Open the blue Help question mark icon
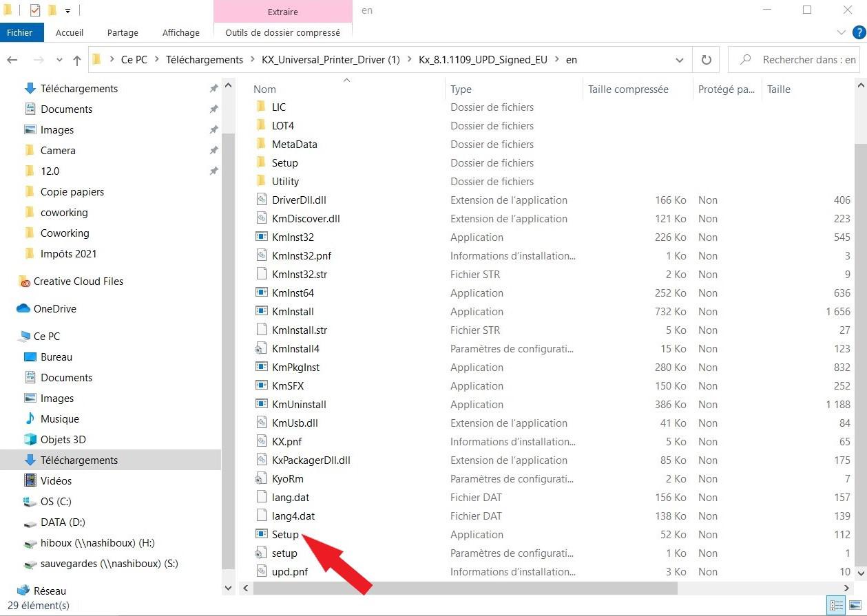The width and height of the screenshot is (867, 616). pos(858,32)
